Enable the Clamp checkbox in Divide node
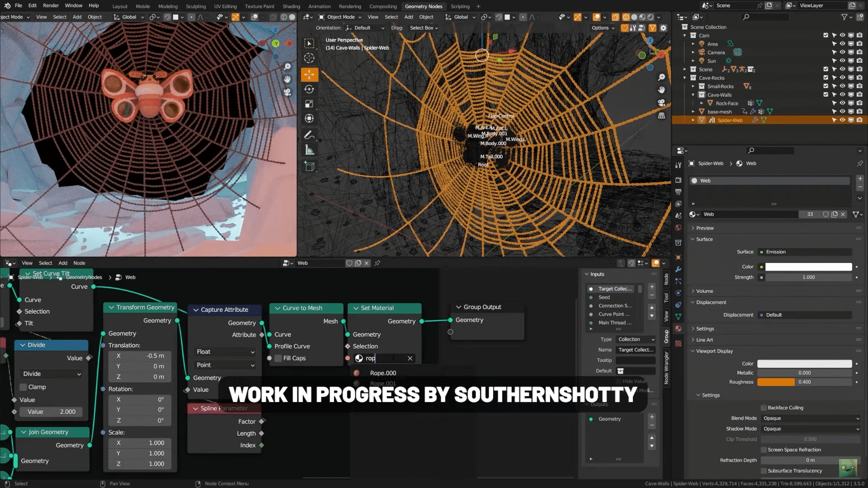The height and width of the screenshot is (488, 868). [24, 387]
